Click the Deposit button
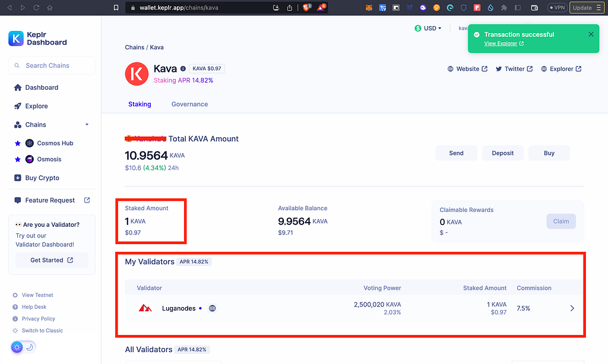This screenshot has width=608, height=364. tap(503, 153)
